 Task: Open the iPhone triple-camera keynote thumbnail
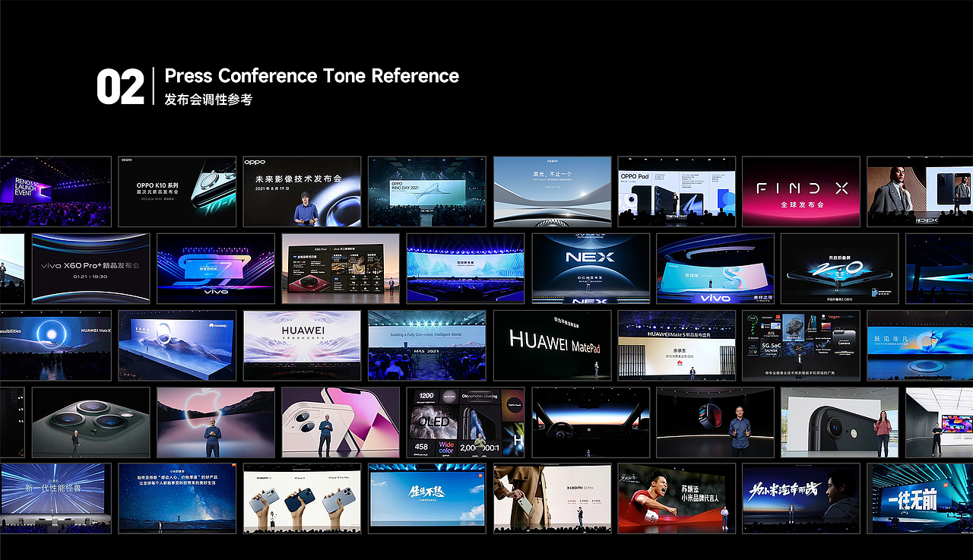coord(90,422)
